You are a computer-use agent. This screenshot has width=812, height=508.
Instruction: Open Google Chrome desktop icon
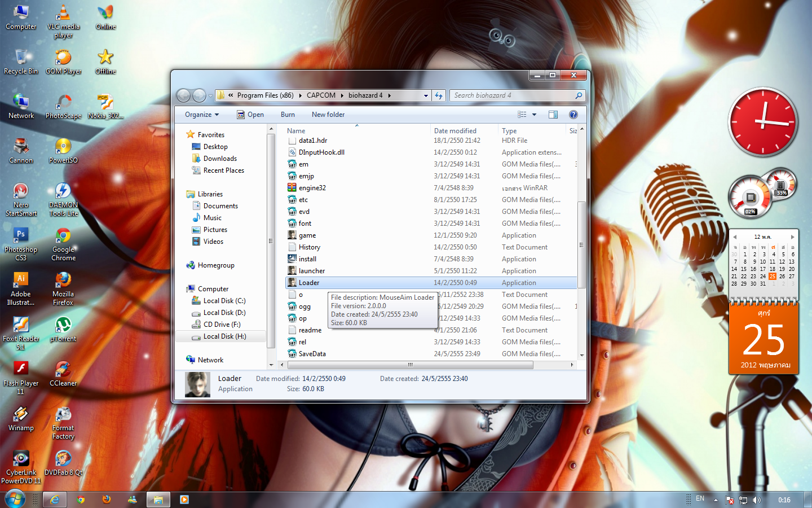[x=63, y=244]
